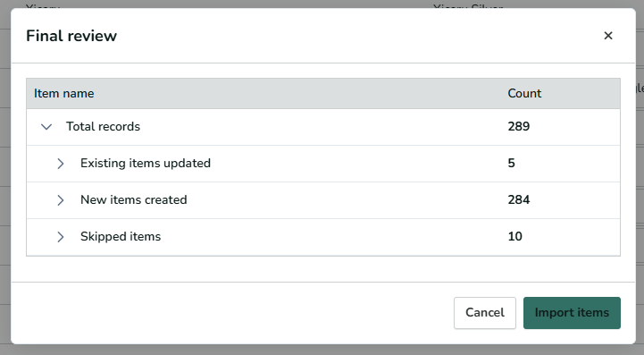
Task: Expand the Existing items updated chevron
Action: tap(61, 164)
